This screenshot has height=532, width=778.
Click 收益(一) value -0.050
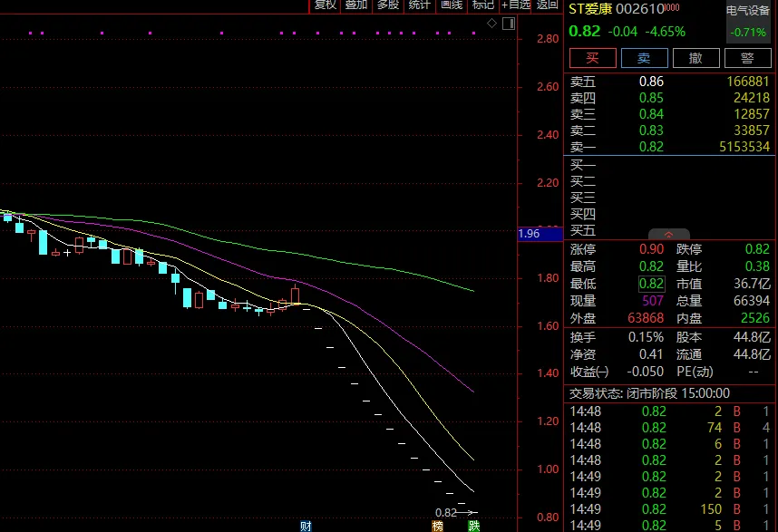pyautogui.click(x=645, y=372)
